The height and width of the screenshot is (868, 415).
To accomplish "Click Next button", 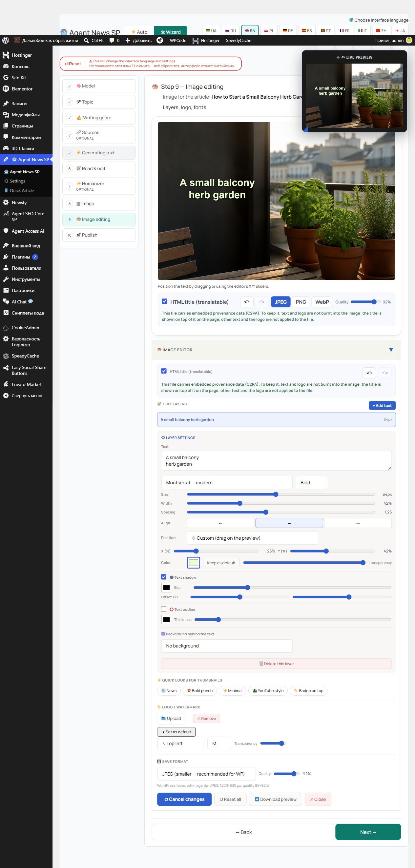I will click(x=368, y=832).
